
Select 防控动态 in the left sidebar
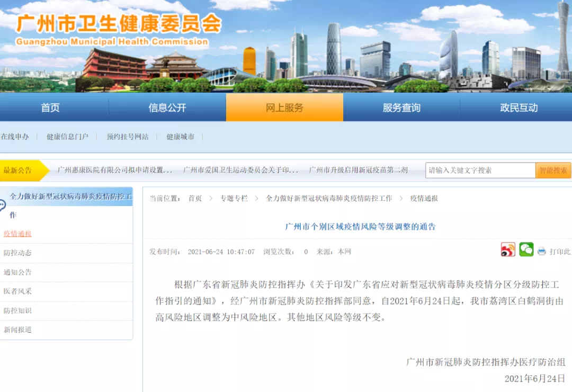[x=17, y=253]
